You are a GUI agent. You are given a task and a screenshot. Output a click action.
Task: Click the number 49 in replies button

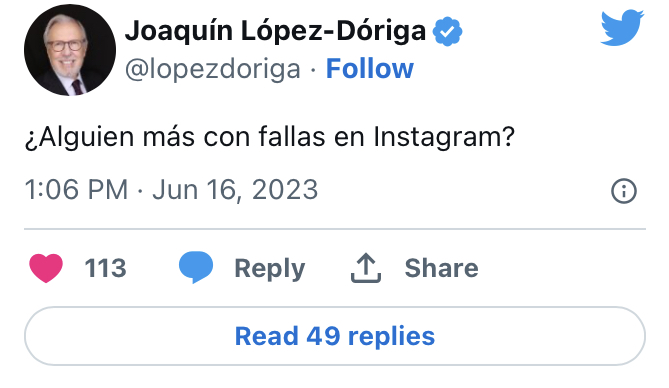pyautogui.click(x=323, y=336)
